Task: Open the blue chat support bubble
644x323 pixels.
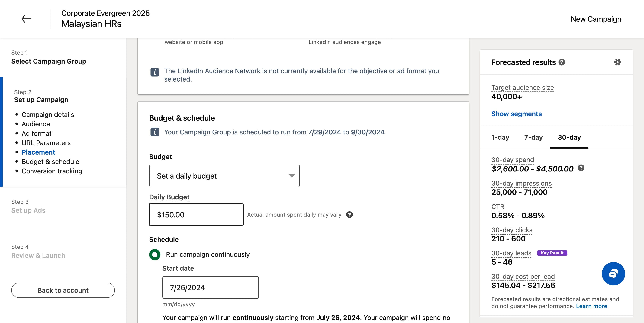Action: pyautogui.click(x=613, y=273)
